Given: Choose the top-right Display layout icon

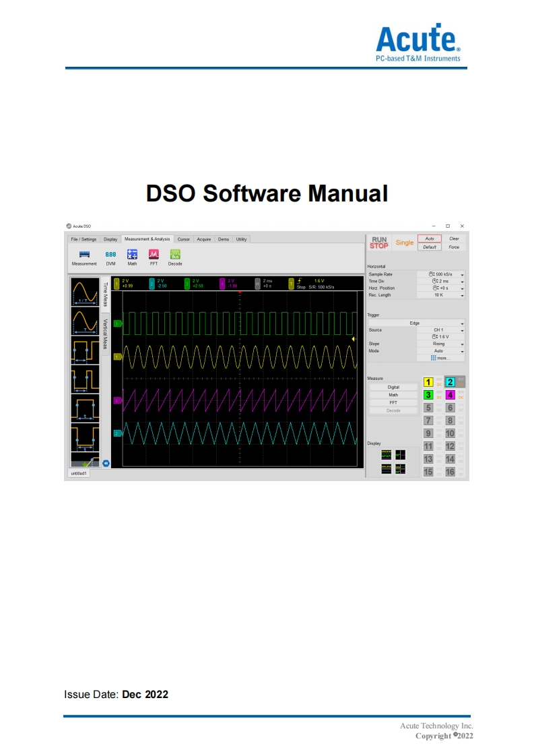Looking at the screenshot, I should click(401, 455).
